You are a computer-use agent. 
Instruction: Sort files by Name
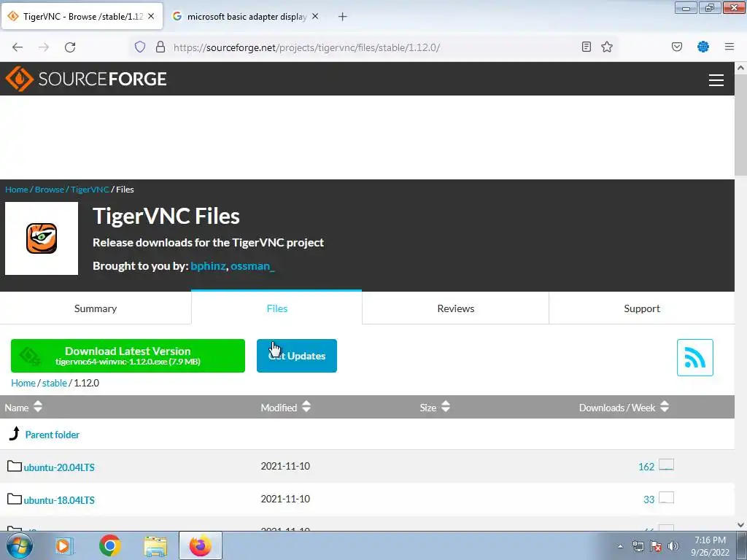(23, 408)
